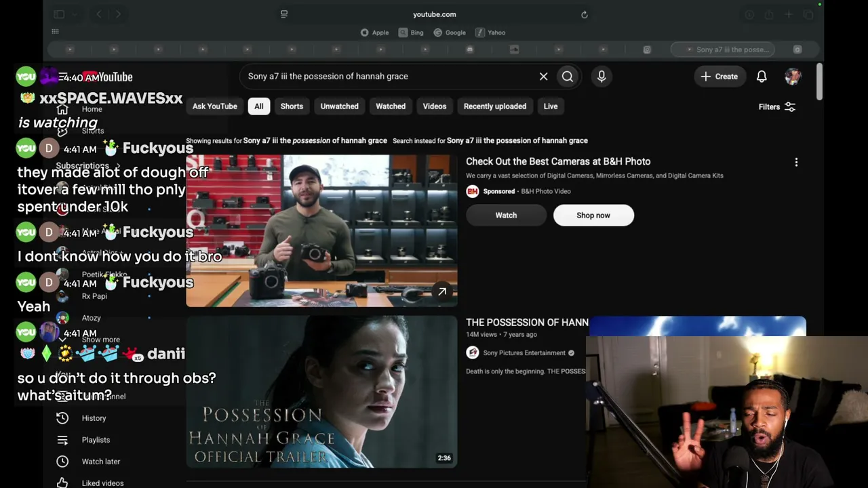Click the Shop now button
Screen dimensions: 868x488
pos(593,216)
